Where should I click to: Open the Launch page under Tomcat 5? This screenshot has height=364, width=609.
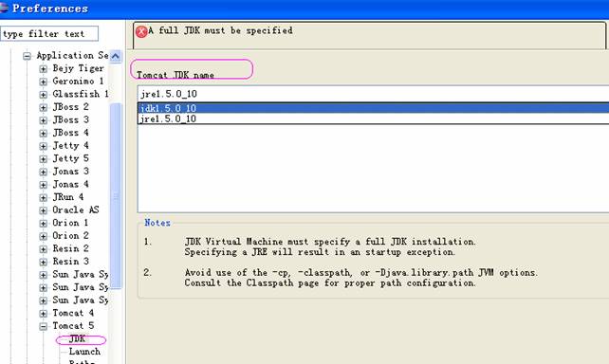coord(84,351)
